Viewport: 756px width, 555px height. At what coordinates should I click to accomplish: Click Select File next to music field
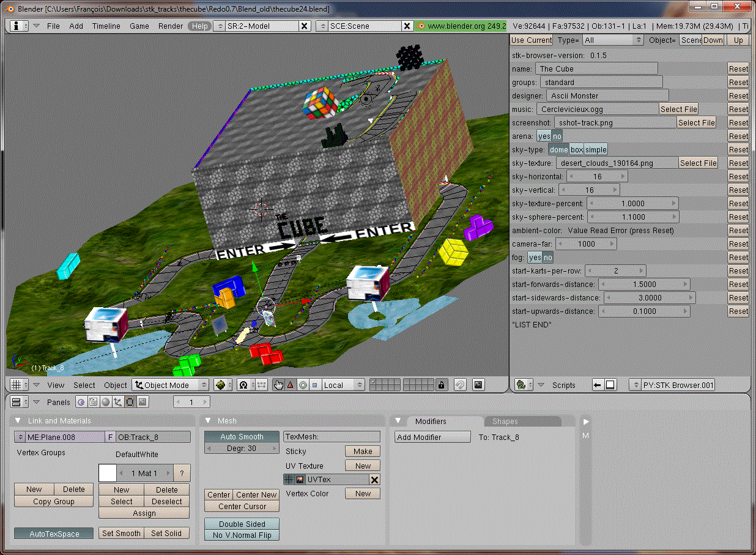pos(678,110)
